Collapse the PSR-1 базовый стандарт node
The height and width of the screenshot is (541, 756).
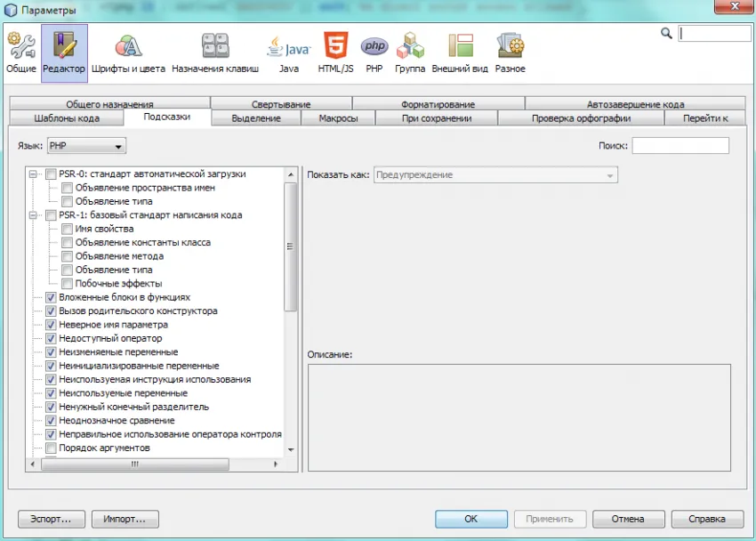click(x=35, y=215)
